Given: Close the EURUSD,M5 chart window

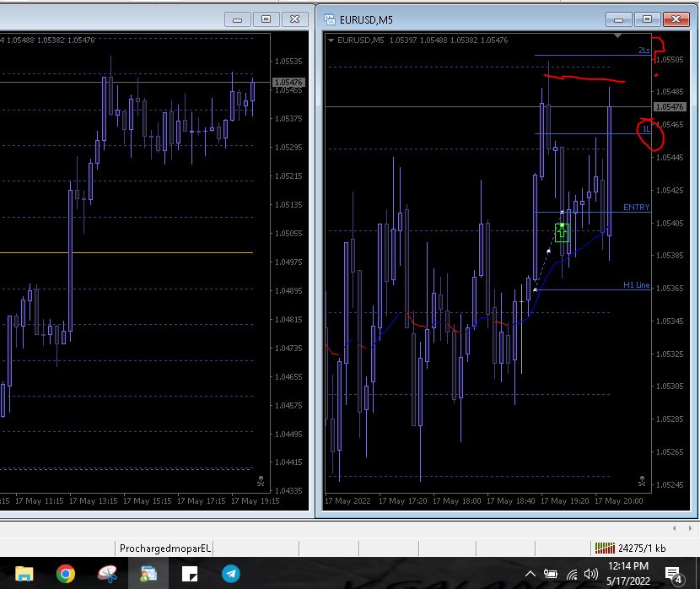Looking at the screenshot, I should pos(676,19).
